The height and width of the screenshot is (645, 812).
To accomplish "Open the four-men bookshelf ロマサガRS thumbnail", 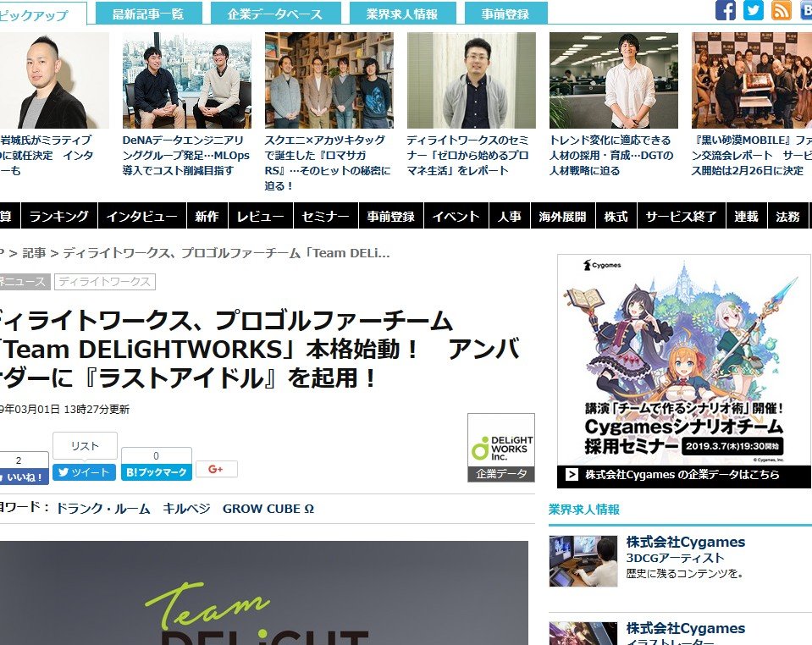I will [x=329, y=80].
